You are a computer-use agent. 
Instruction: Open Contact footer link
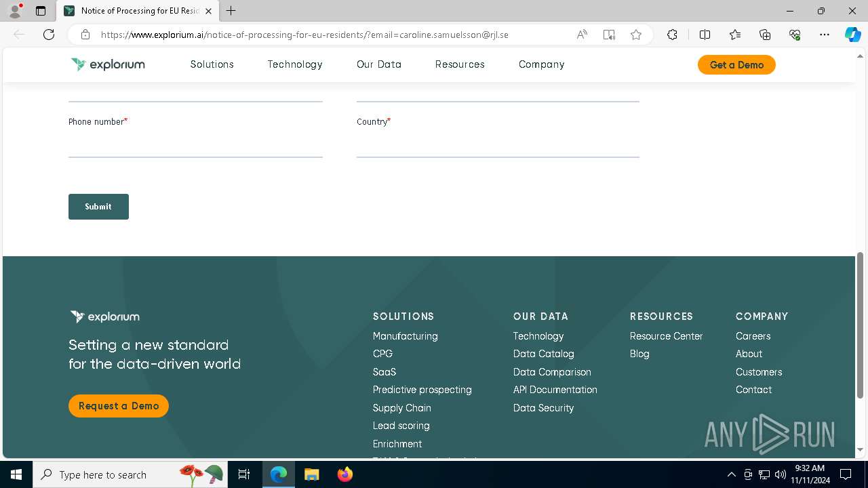pyautogui.click(x=753, y=390)
